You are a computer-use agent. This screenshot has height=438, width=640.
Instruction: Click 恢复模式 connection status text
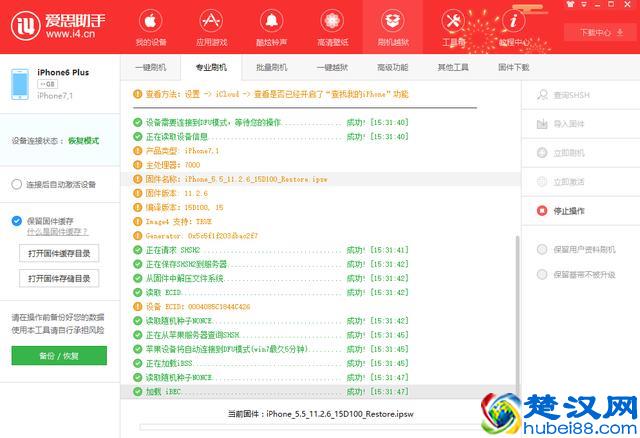pos(83,141)
